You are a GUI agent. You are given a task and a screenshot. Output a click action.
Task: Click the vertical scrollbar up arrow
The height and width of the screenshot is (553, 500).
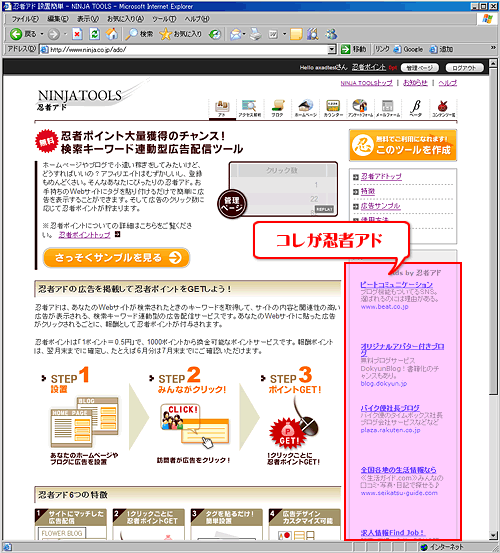point(494,62)
